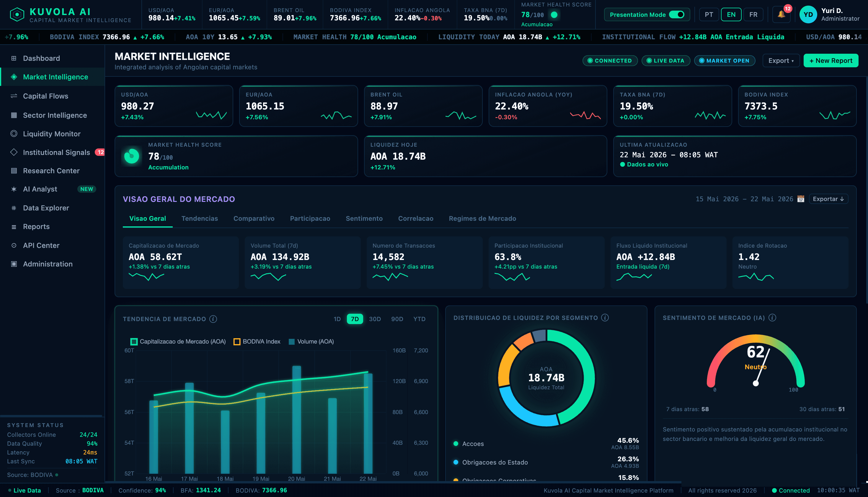
Task: Open the Sentimento tab
Action: coord(364,218)
